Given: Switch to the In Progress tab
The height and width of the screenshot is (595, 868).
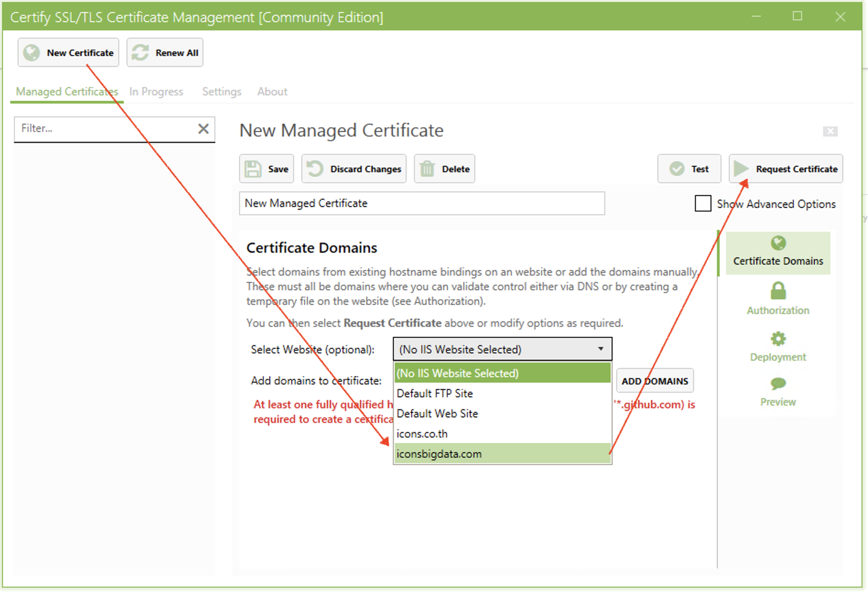Looking at the screenshot, I should click(156, 92).
